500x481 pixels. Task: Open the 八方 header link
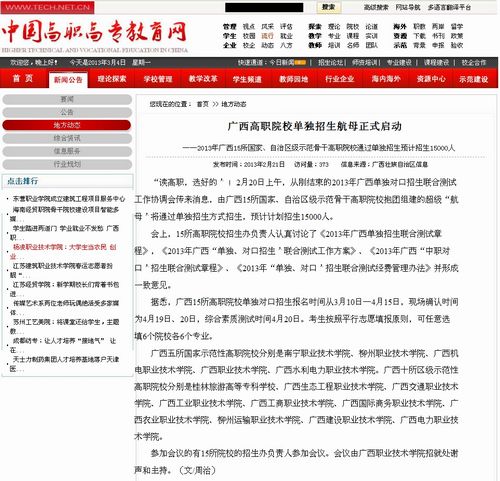click(286, 45)
